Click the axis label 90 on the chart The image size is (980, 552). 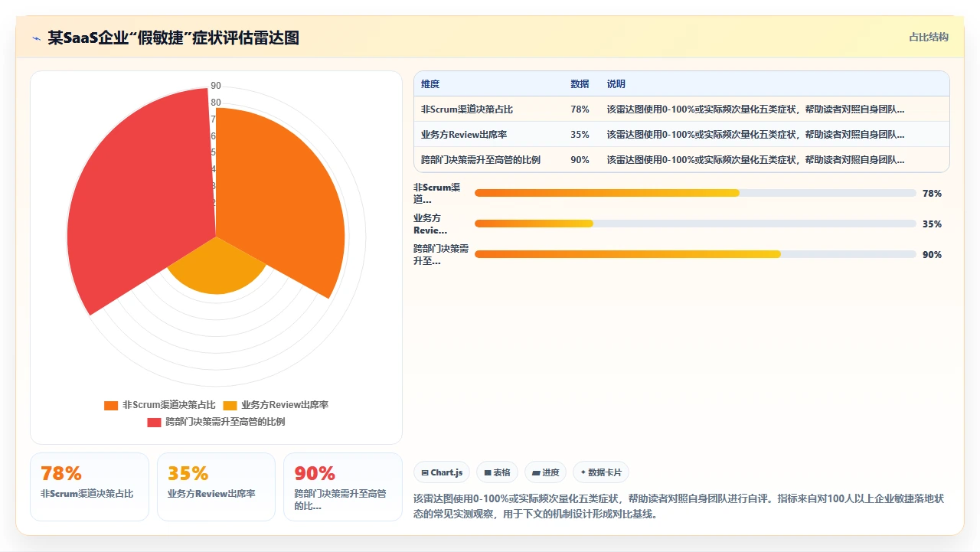click(x=216, y=86)
